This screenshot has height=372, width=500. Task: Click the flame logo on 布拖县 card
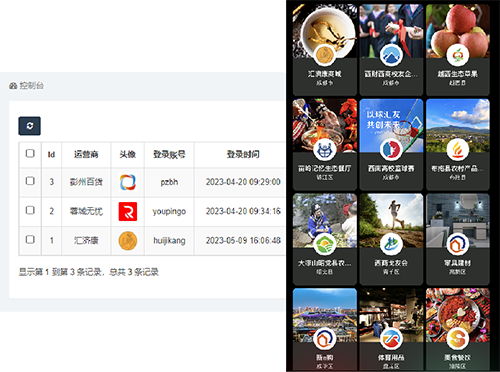(458, 149)
